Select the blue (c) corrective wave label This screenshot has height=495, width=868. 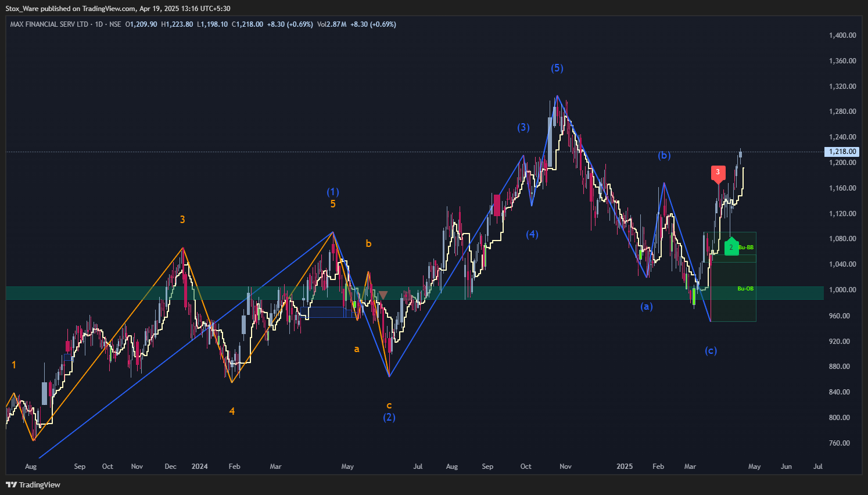coord(711,350)
